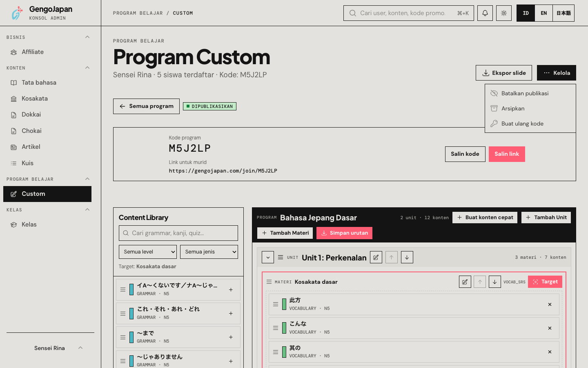Add イA〜くないです grammar with plus icon
588x368 pixels.
coord(231,289)
